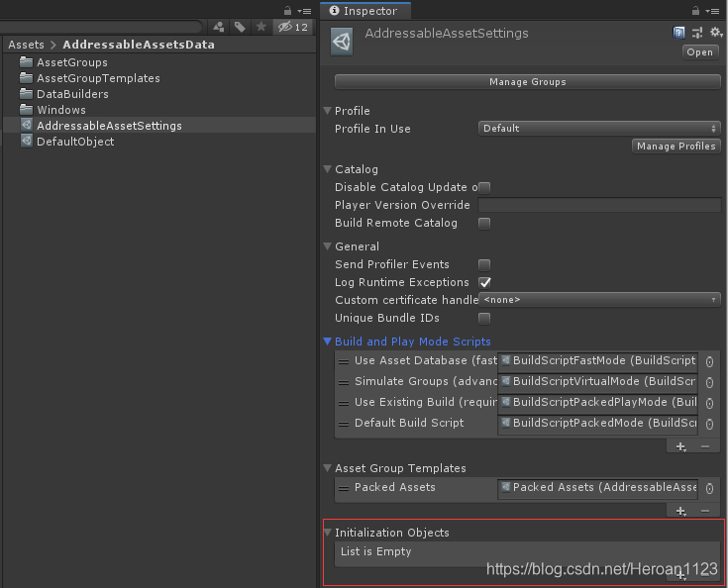Collapse the Catalog section
Viewport: 728px width, 588px height.
point(327,169)
